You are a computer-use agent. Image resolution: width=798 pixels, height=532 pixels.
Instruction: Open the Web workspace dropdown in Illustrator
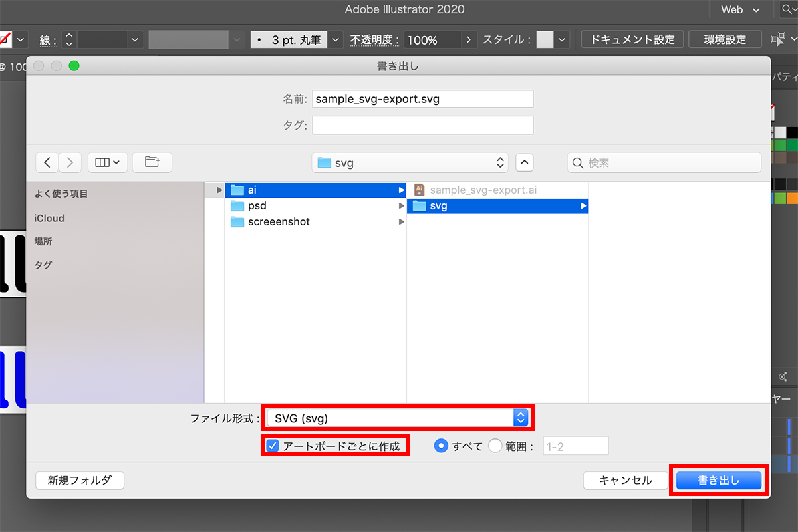tap(740, 9)
